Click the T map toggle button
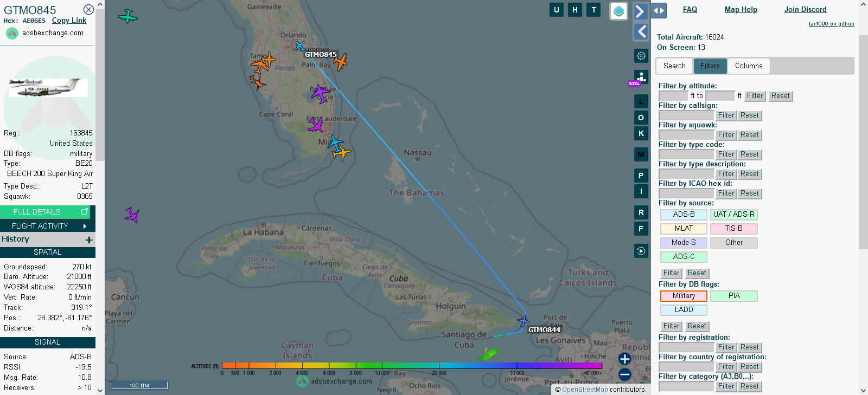This screenshot has width=868, height=395. (x=593, y=10)
